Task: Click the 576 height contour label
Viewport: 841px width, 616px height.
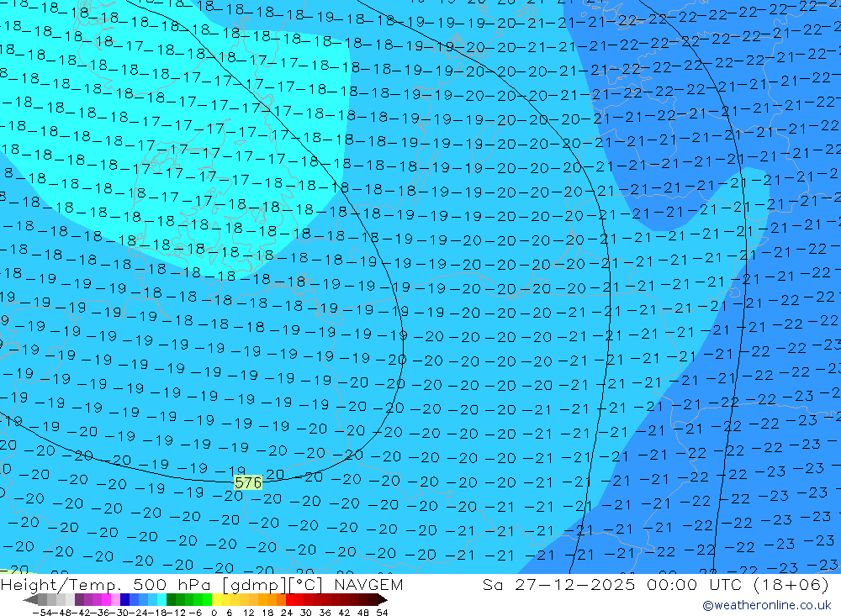Action: tap(248, 482)
